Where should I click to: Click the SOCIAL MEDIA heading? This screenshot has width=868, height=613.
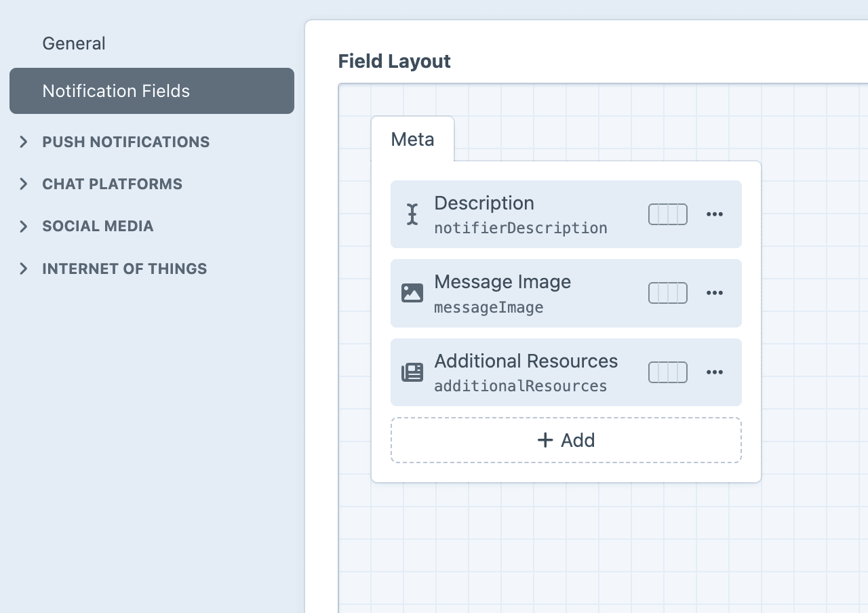coord(98,226)
